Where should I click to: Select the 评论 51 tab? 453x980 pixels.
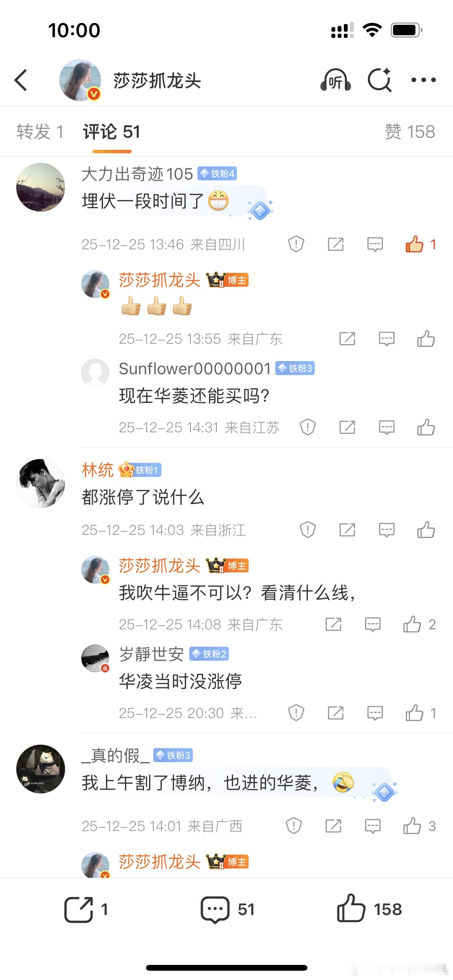[x=112, y=132]
